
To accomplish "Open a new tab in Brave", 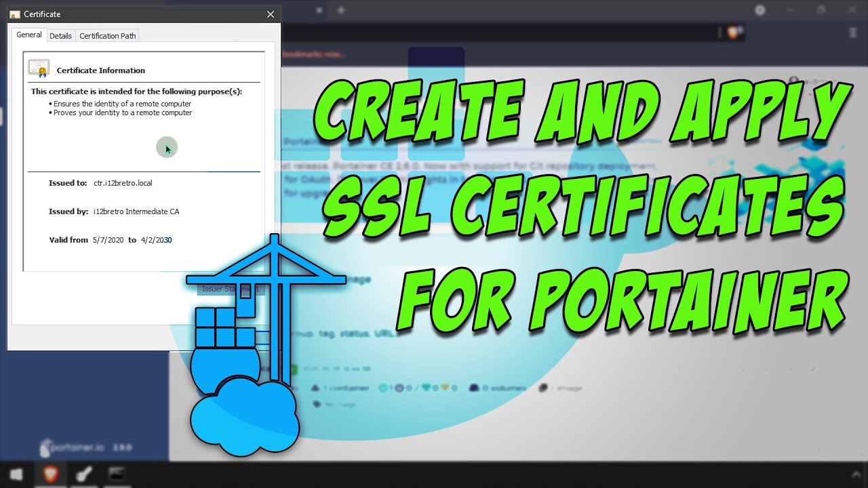I will pos(341,10).
